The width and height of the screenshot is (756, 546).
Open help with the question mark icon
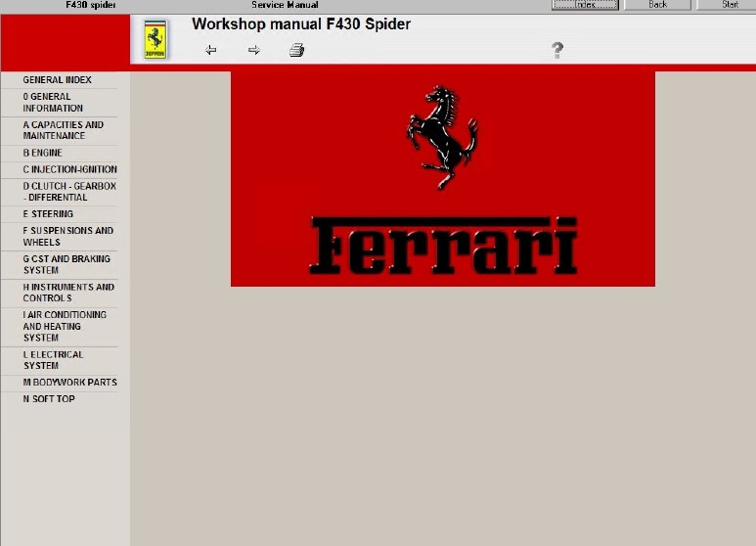(x=557, y=50)
